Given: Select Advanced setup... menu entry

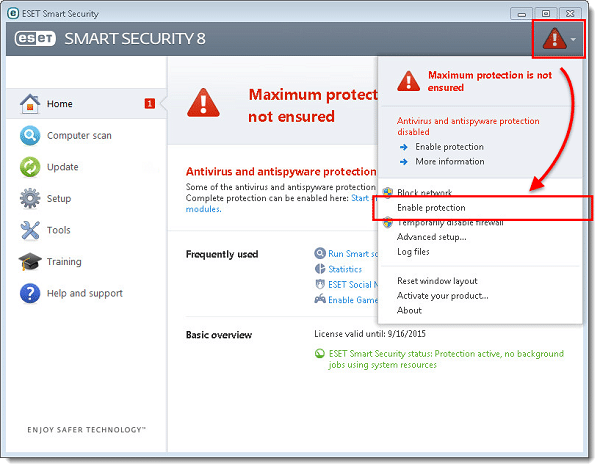Looking at the screenshot, I should coord(432,237).
